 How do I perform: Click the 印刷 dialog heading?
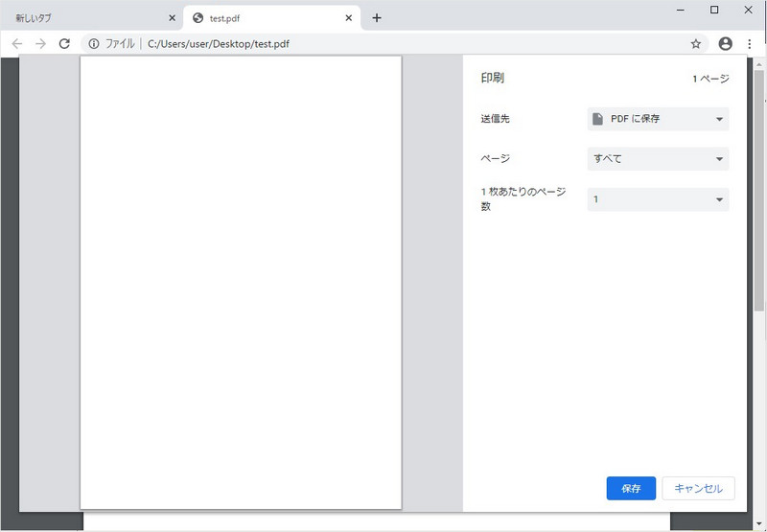point(493,79)
